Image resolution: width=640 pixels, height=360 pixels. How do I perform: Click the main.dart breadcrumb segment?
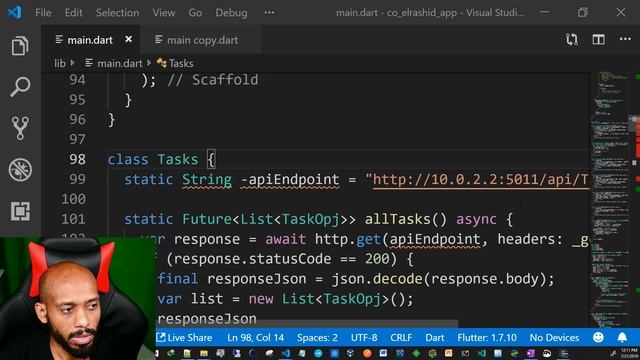[120, 63]
